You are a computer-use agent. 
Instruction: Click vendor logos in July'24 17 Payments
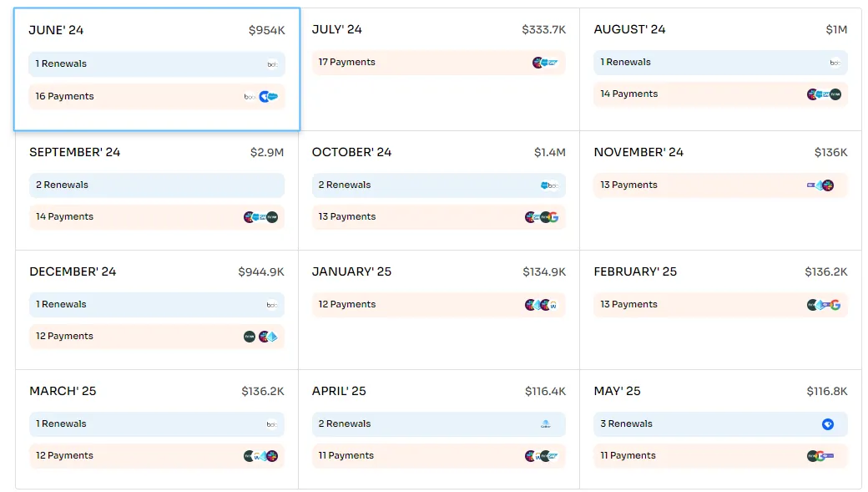(545, 63)
